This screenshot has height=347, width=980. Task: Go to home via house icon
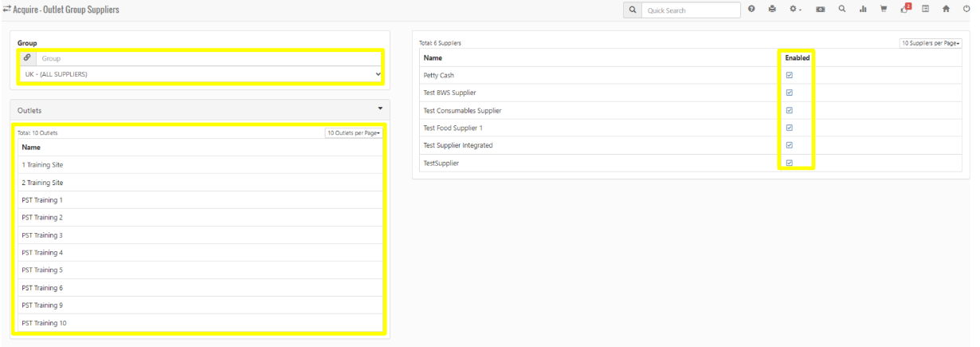click(x=946, y=10)
